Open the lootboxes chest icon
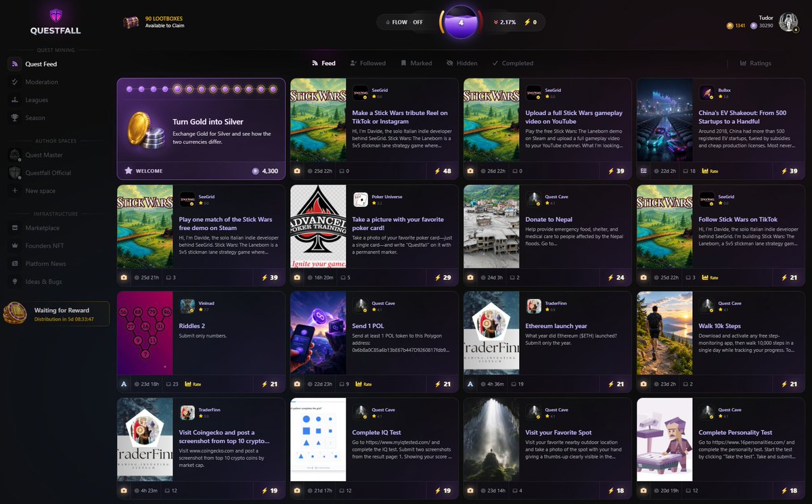Image resolution: width=812 pixels, height=504 pixels. (131, 22)
